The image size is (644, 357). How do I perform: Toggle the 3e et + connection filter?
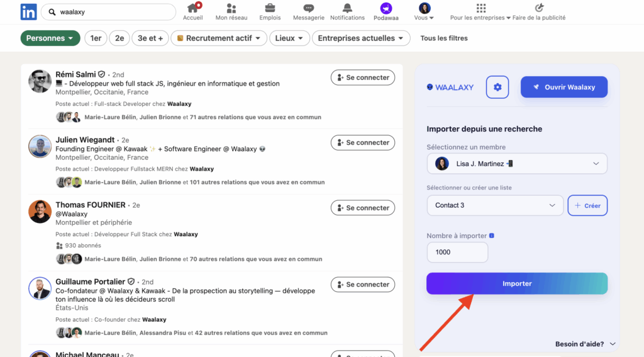pos(150,38)
